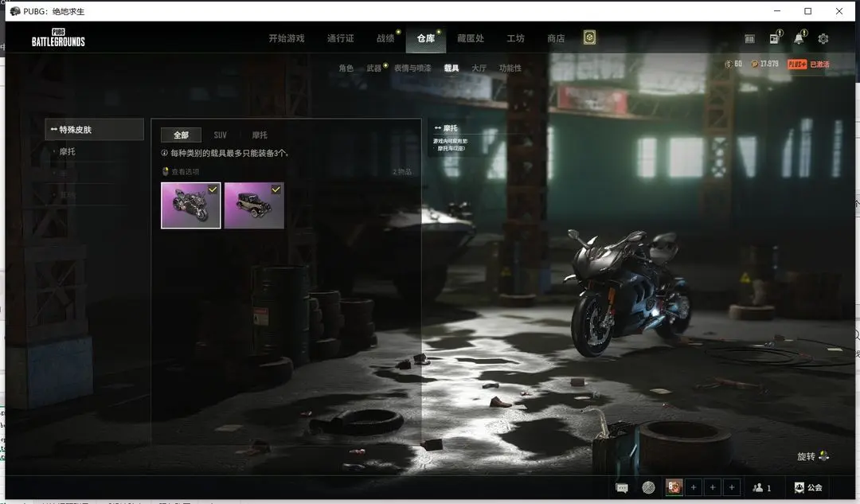This screenshot has width=860, height=504.
Task: Click the crate icon left of news
Action: 750,39
